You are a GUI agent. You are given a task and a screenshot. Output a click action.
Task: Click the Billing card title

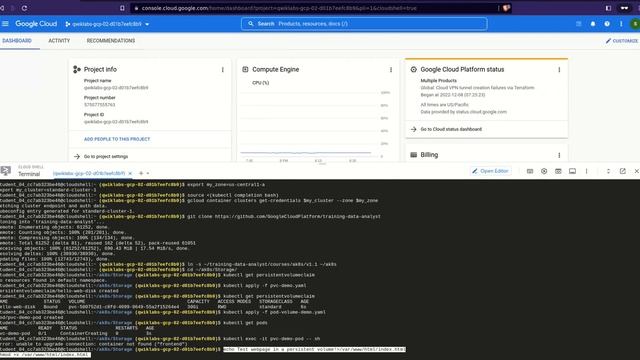429,155
